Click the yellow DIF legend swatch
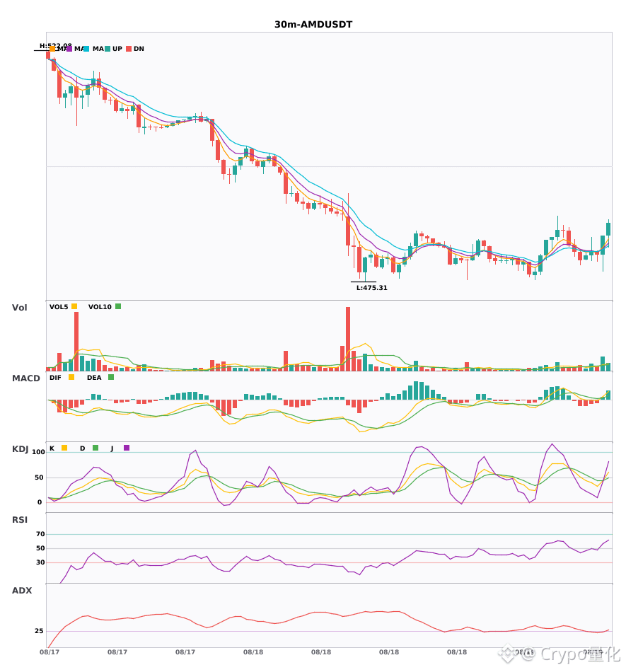This screenshot has height=672, width=626. [x=71, y=377]
